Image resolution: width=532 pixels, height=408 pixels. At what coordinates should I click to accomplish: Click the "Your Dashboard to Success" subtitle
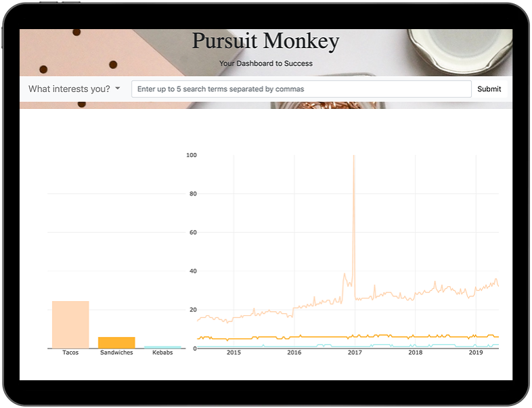[x=265, y=64]
